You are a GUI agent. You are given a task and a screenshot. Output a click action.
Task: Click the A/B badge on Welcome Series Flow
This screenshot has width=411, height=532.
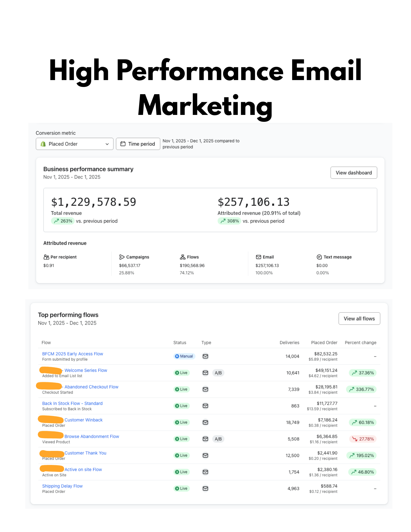tap(218, 373)
